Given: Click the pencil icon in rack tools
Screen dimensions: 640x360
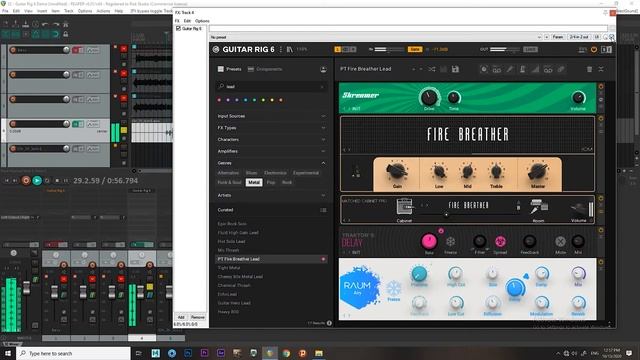Looking at the screenshot, I should (x=509, y=69).
